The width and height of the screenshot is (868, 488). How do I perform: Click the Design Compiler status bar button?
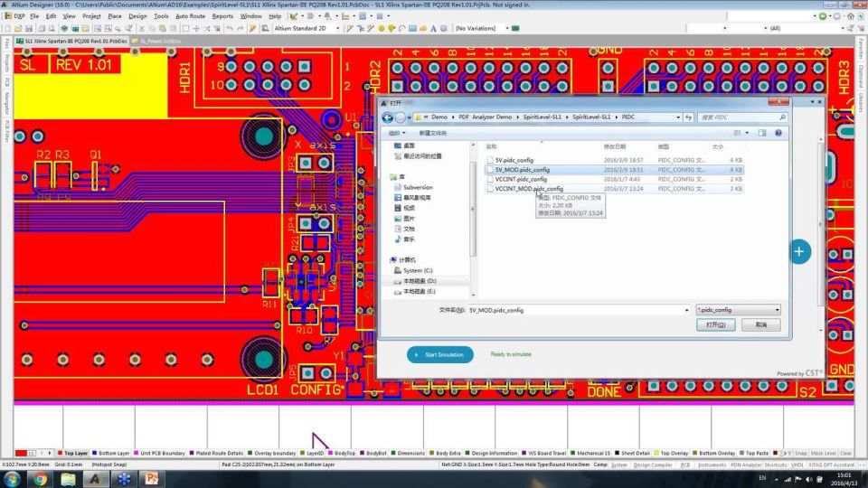tap(653, 465)
